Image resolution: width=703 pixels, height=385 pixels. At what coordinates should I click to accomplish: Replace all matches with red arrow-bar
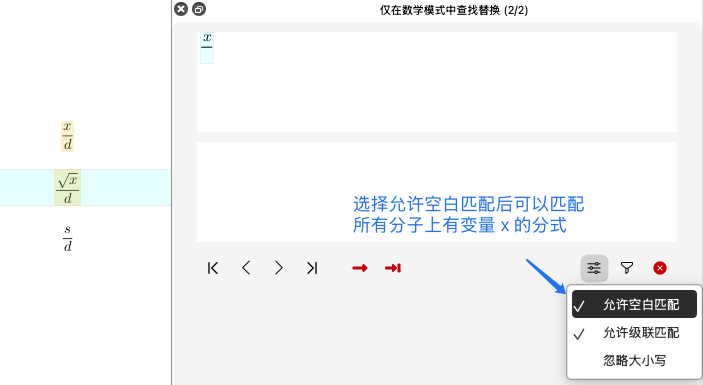(393, 268)
